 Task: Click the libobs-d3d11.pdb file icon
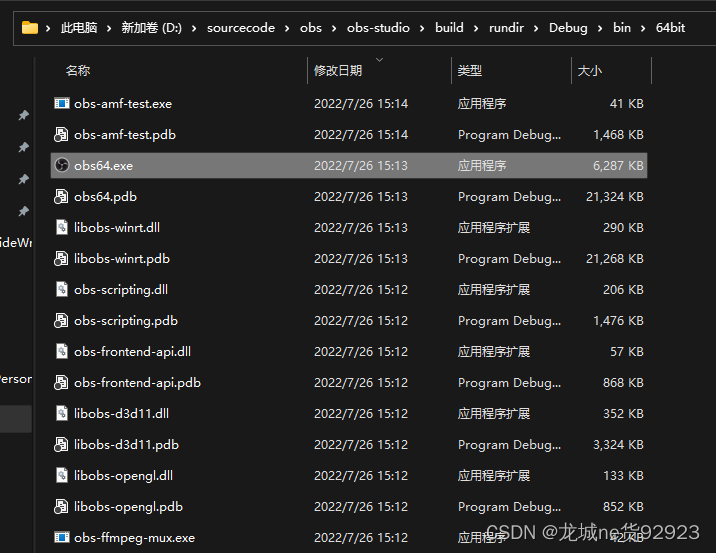coord(61,444)
